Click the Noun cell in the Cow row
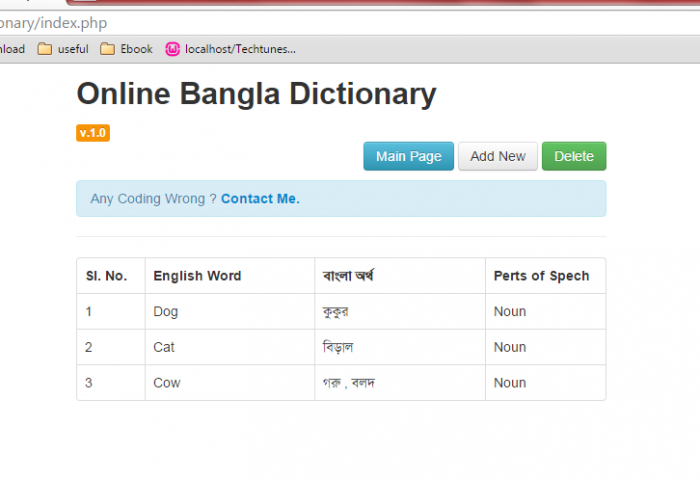This screenshot has height=479, width=700. (509, 383)
